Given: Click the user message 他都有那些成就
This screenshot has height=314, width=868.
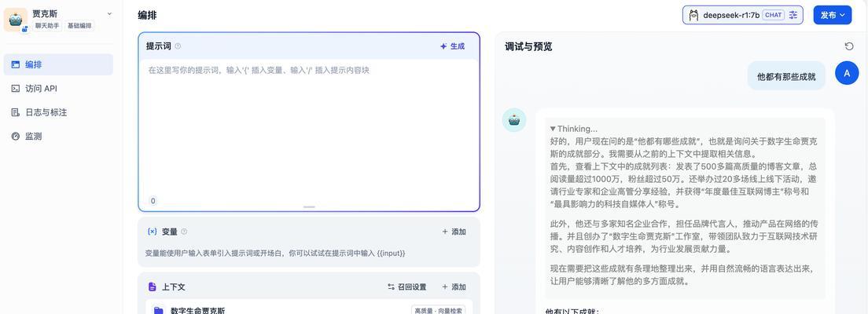Looking at the screenshot, I should point(786,77).
